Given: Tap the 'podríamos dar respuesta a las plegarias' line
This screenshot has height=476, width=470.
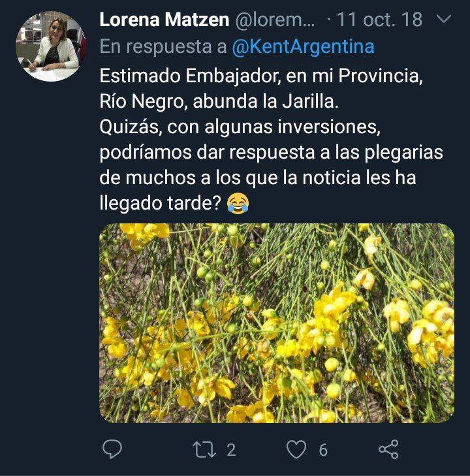Looking at the screenshot, I should coord(272,152).
